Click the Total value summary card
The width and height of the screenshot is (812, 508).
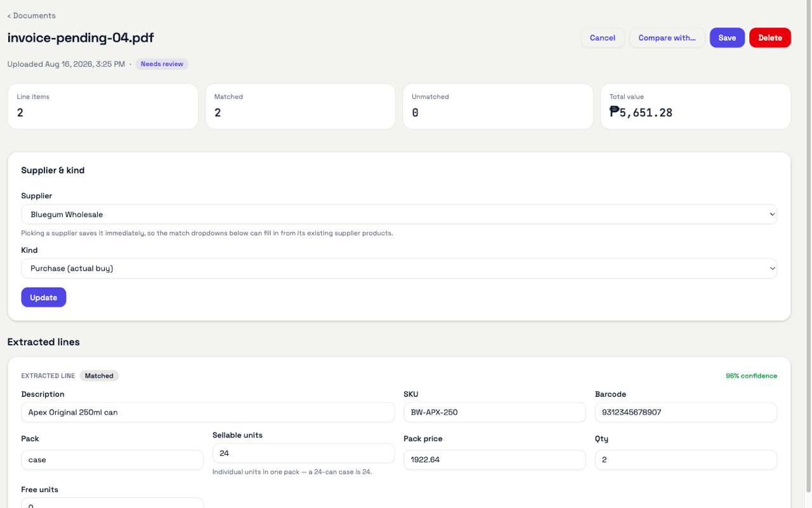695,106
